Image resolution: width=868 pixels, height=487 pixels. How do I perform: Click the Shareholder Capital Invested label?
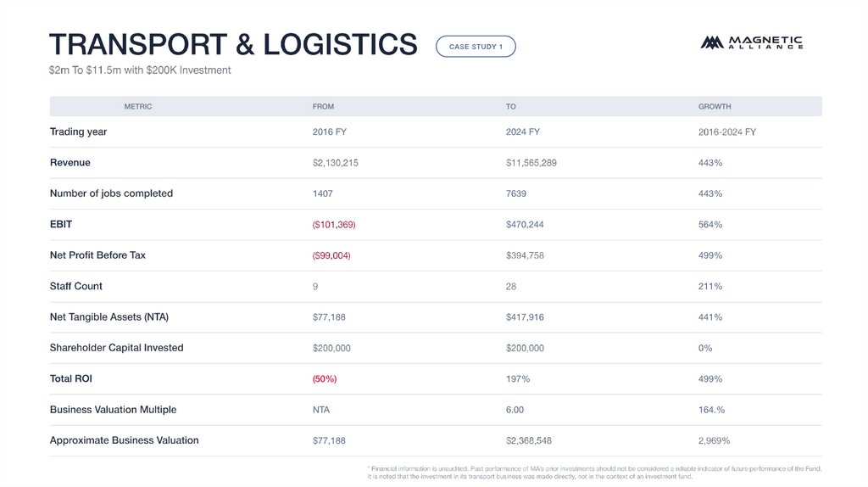coord(117,348)
